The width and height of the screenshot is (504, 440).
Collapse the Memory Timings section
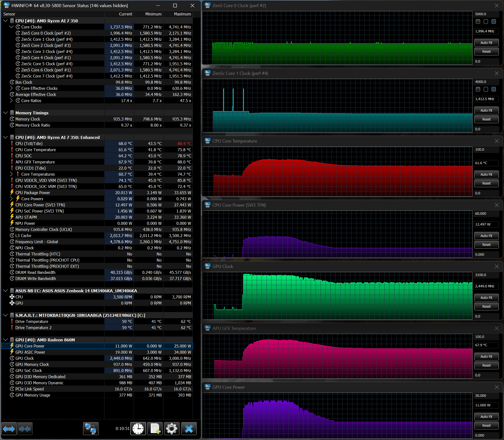pyautogui.click(x=5, y=113)
